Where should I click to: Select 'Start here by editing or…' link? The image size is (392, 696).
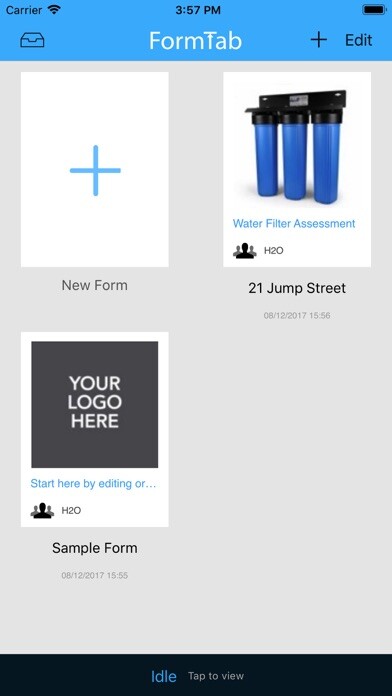93,483
